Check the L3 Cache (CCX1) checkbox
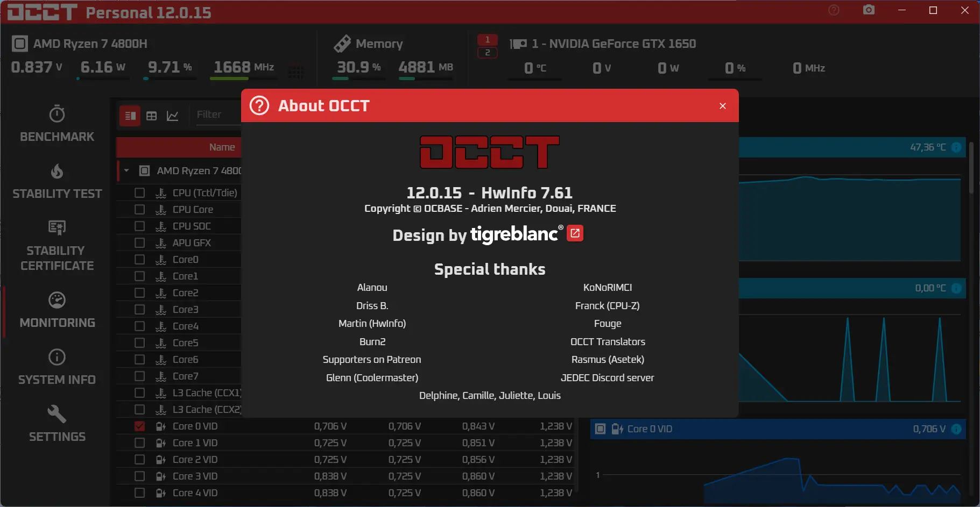The image size is (980, 507). pos(139,392)
